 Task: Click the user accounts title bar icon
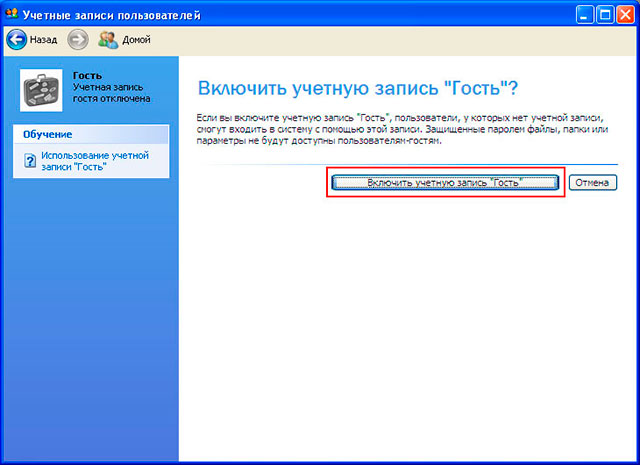tap(12, 14)
